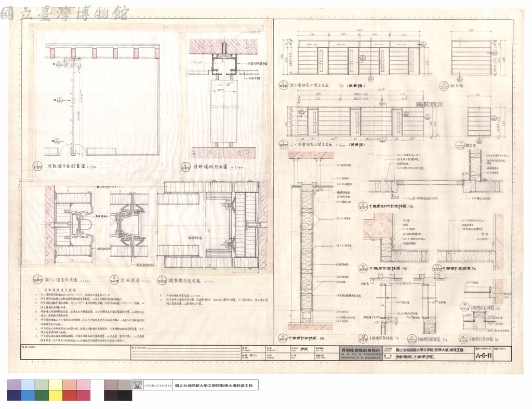Screen dimensions: 532x409
Task: Click the museum building icon beside CWMH27623144
Action: click(137, 385)
